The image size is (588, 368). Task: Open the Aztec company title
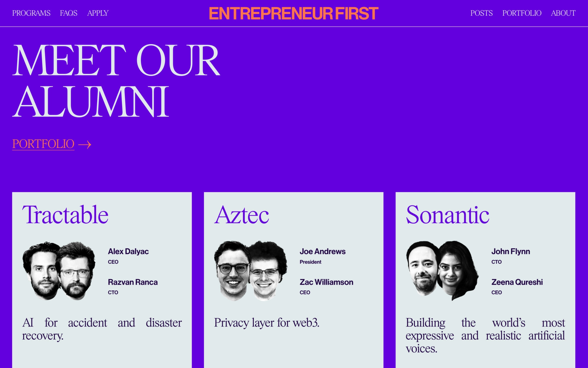[x=241, y=215]
